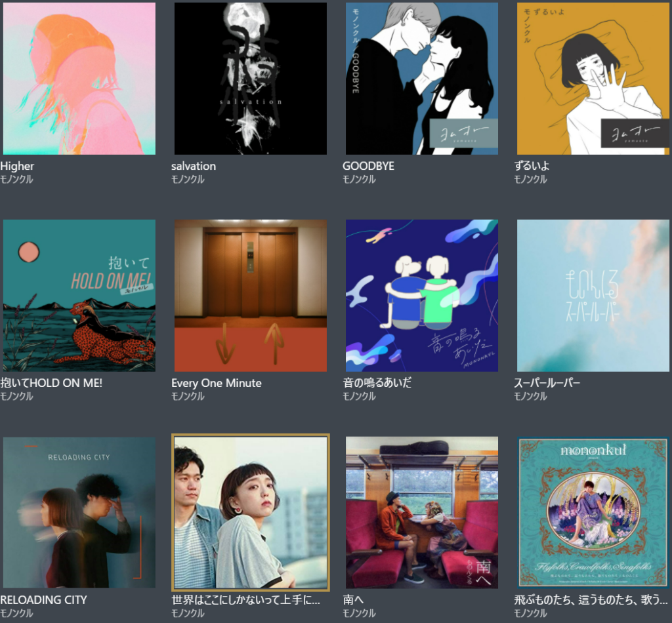Click the Every One Minute title

(217, 383)
